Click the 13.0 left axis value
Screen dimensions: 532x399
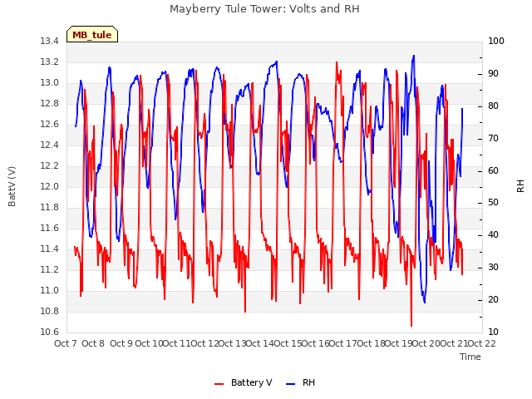[x=50, y=83]
